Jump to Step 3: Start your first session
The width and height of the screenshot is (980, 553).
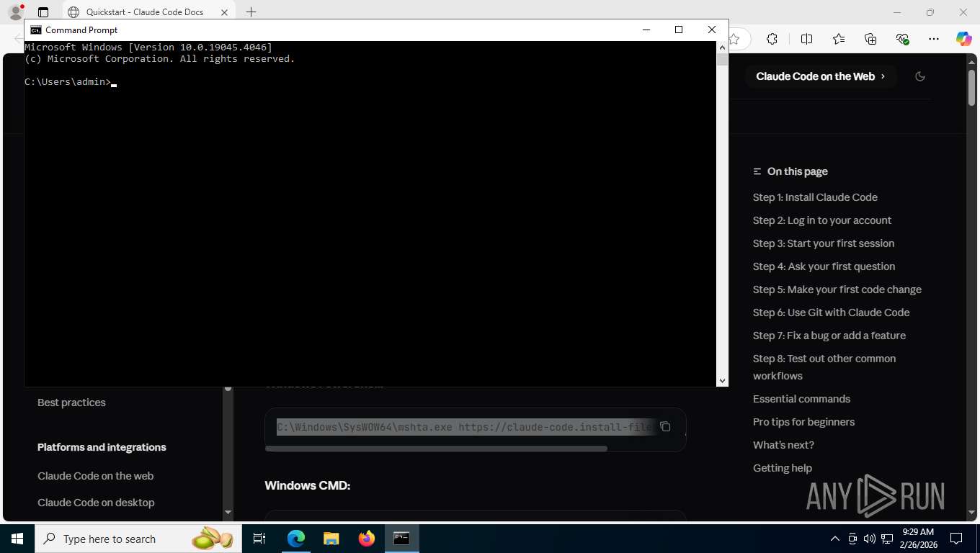coord(824,243)
